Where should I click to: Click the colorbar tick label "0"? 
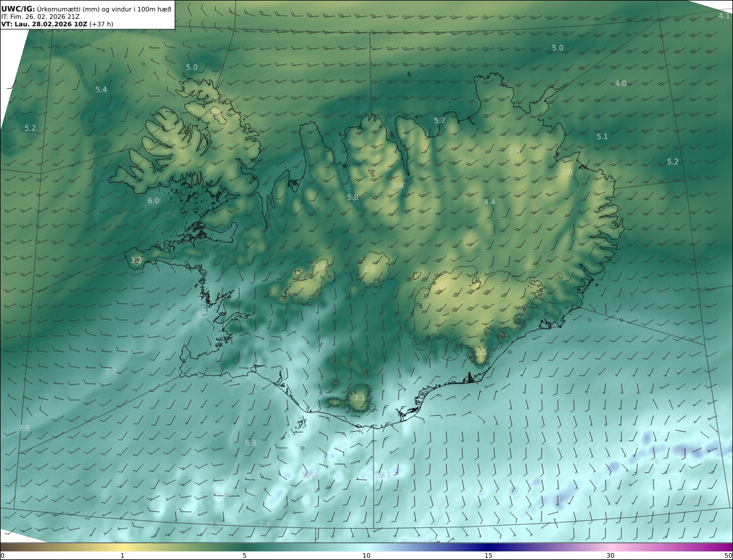coord(2,555)
